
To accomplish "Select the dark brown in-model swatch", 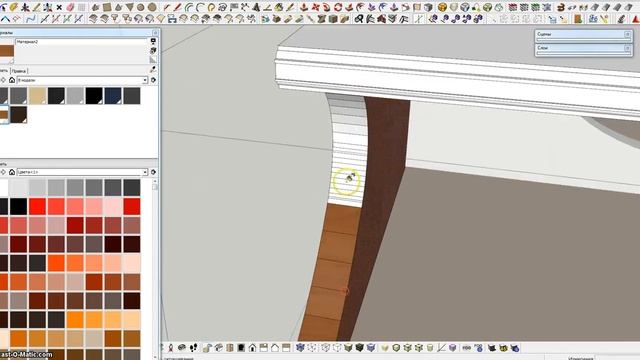I will coord(18,115).
